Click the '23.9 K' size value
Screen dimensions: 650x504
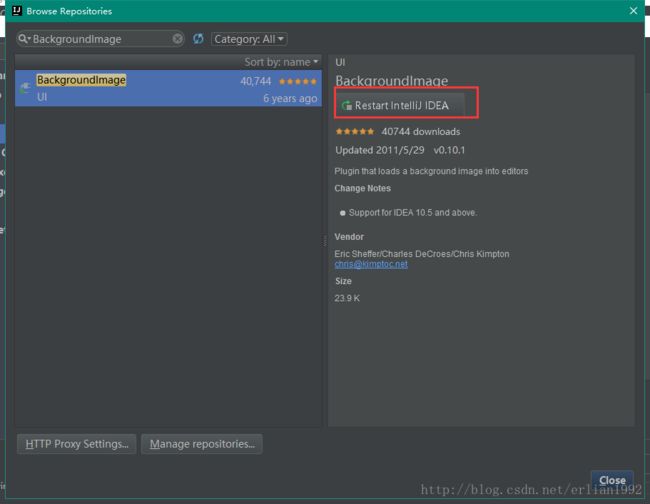347,298
